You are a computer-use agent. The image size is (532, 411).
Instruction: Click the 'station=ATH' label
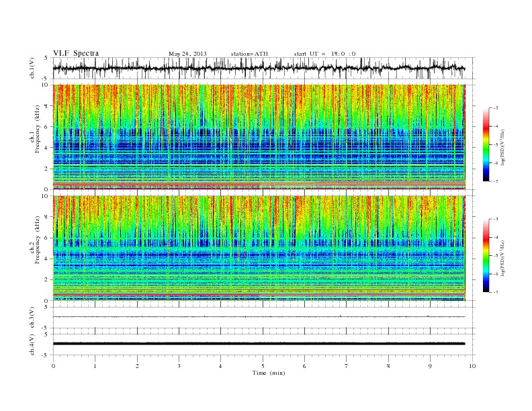point(249,54)
